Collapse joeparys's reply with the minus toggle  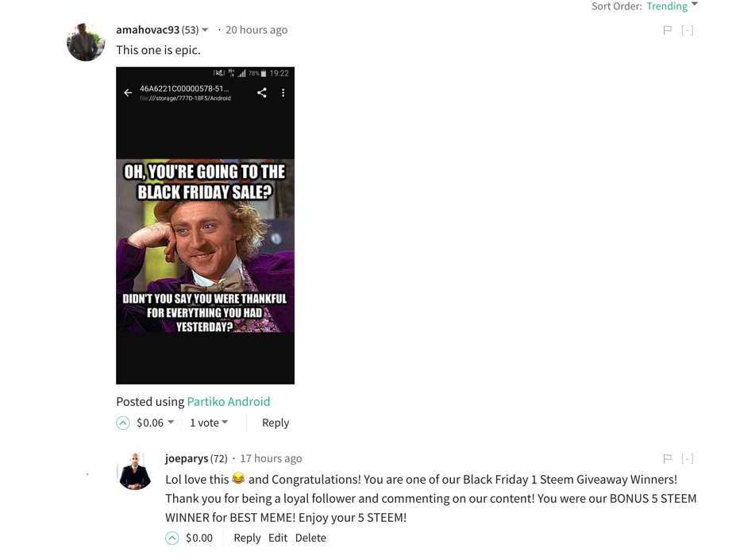(687, 458)
